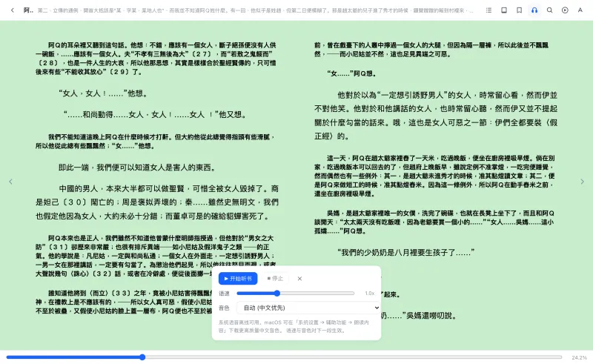Add a bookmark with the bookmark icon
This screenshot has height=364, width=593.
[519, 10]
